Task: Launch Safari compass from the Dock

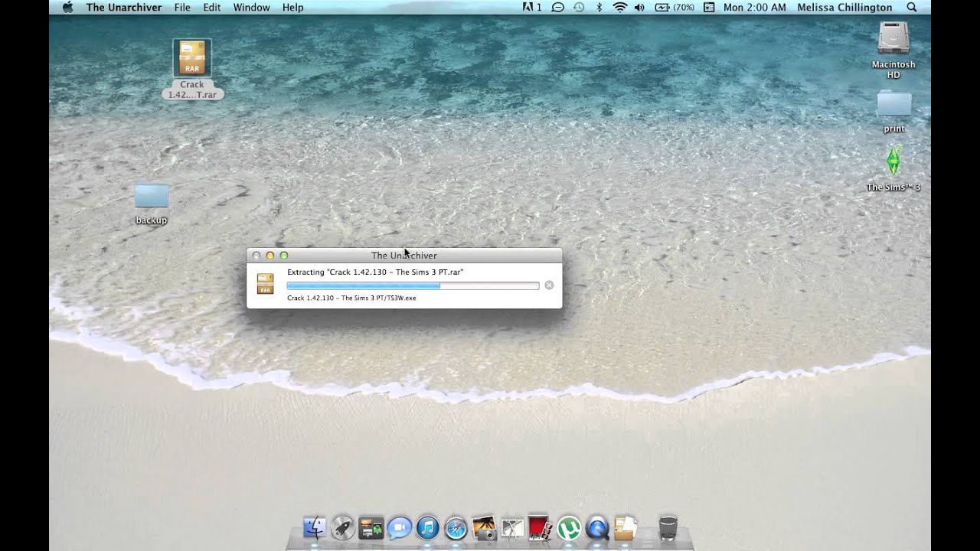Action: coord(456,527)
